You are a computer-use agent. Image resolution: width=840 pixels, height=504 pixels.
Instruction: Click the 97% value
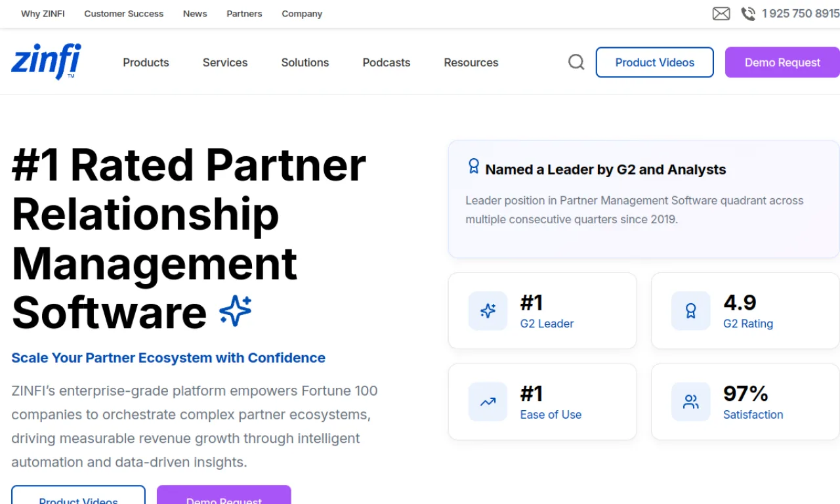(745, 394)
